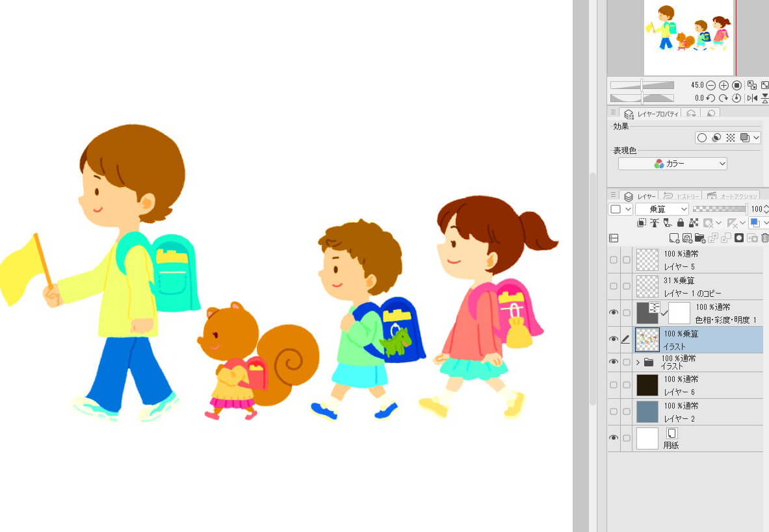Flip the canvas horizontally in Navigator
The height and width of the screenshot is (532, 769).
752,98
